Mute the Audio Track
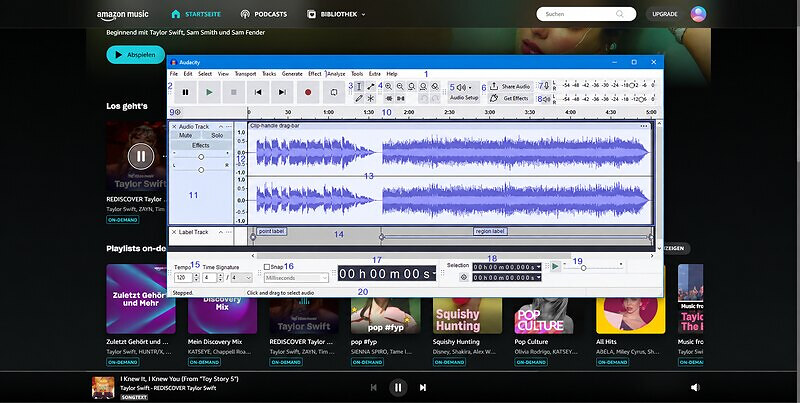This screenshot has height=403, width=800. tap(186, 136)
